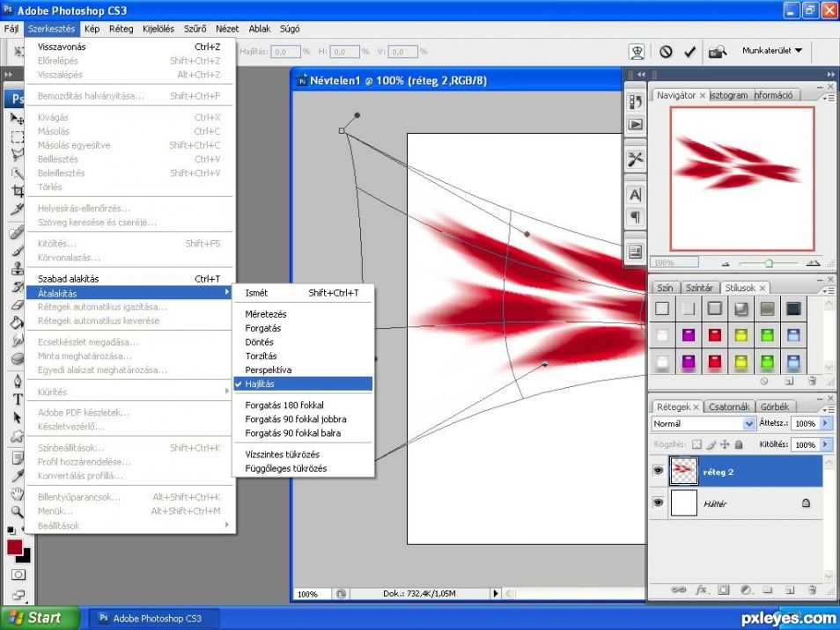The width and height of the screenshot is (840, 630).
Task: Cancel the transform with the circle-slash icon
Action: pos(666,52)
